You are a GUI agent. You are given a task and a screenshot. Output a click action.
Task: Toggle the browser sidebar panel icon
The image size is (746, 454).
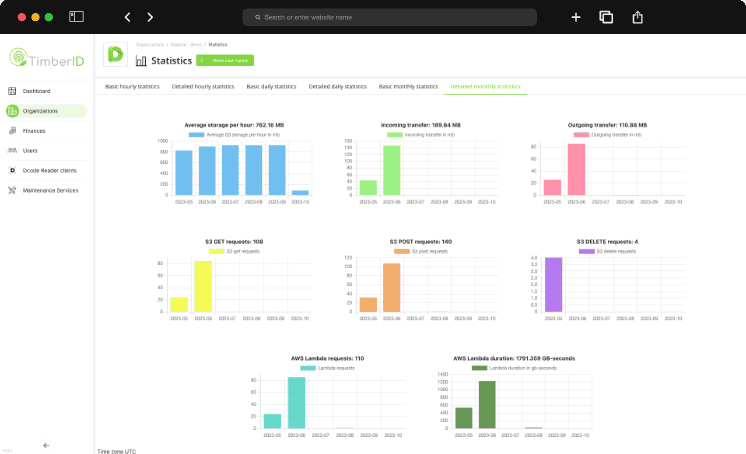tap(77, 17)
